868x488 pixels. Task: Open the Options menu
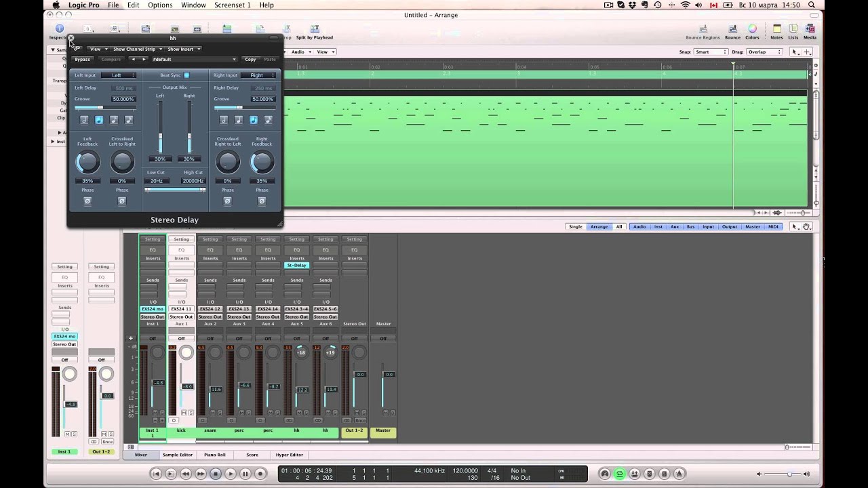[x=160, y=5]
